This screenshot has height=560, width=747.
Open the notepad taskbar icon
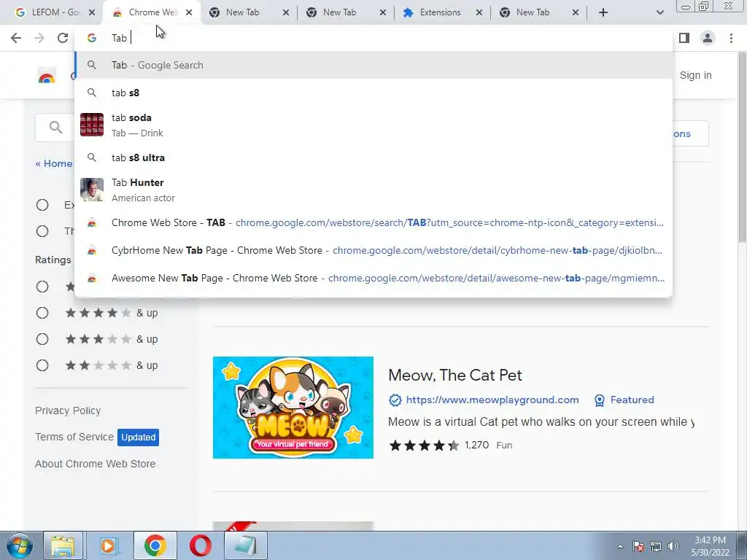[x=245, y=545]
